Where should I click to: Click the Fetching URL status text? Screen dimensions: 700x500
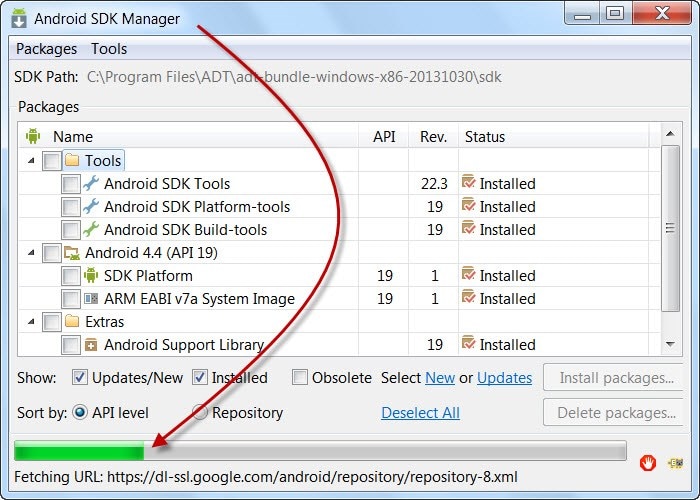point(266,477)
